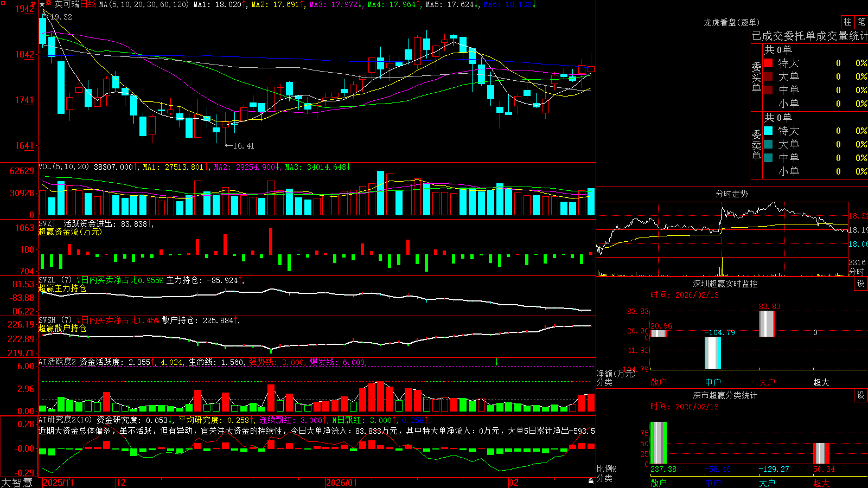
Task: Click 委卖单 section label
Action: 756,145
